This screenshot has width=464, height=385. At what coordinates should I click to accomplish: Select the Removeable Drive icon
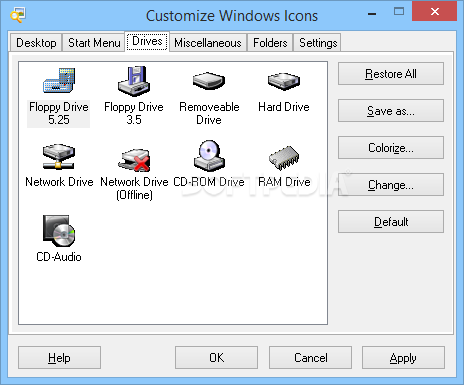point(209,81)
